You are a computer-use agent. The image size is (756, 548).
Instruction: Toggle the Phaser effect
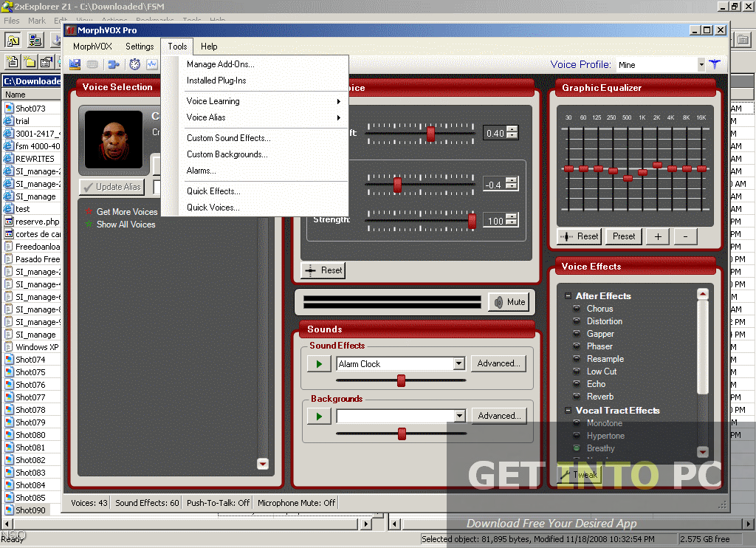click(576, 346)
